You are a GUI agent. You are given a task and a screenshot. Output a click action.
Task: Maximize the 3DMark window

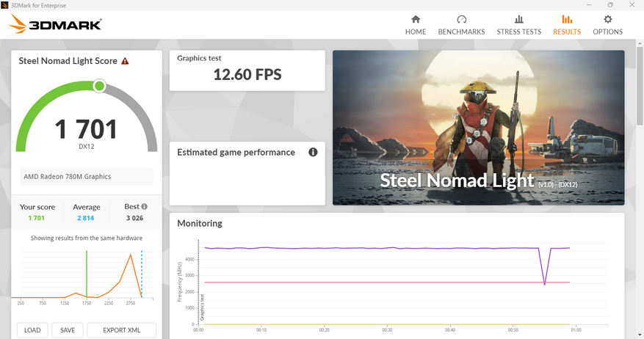click(x=610, y=5)
